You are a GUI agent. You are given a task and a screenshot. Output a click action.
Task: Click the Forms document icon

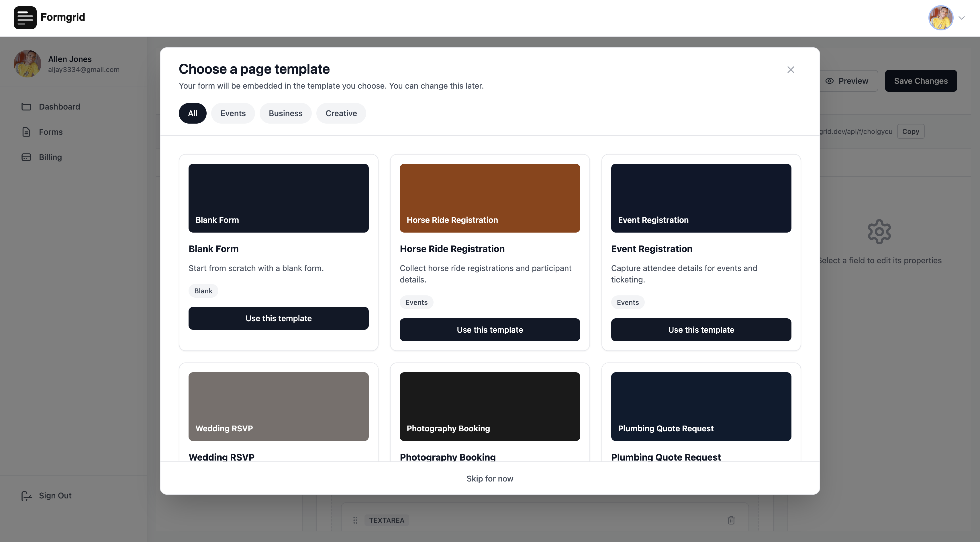pos(26,132)
